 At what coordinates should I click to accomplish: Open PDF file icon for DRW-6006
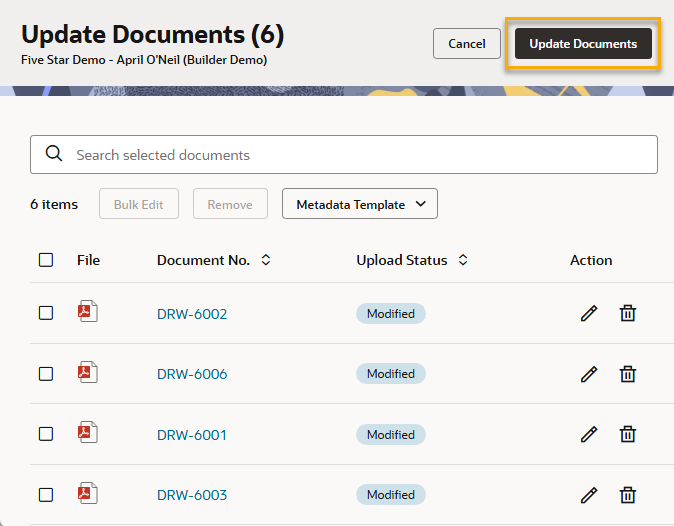pyautogui.click(x=88, y=372)
